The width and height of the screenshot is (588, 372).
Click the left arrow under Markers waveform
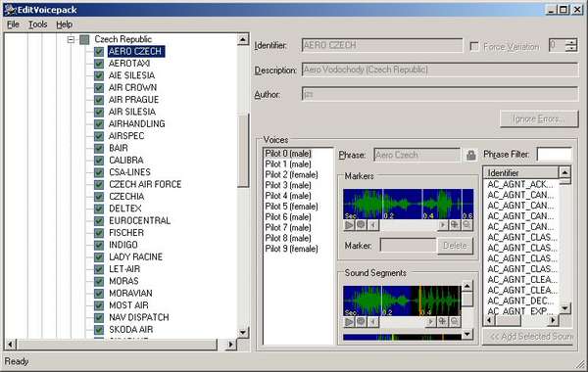(372, 225)
